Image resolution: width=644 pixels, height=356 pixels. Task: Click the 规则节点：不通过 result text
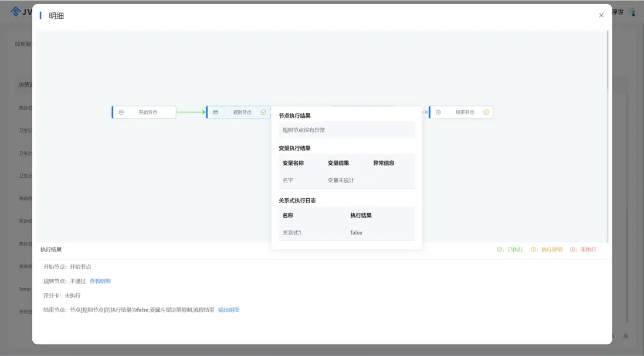point(65,282)
